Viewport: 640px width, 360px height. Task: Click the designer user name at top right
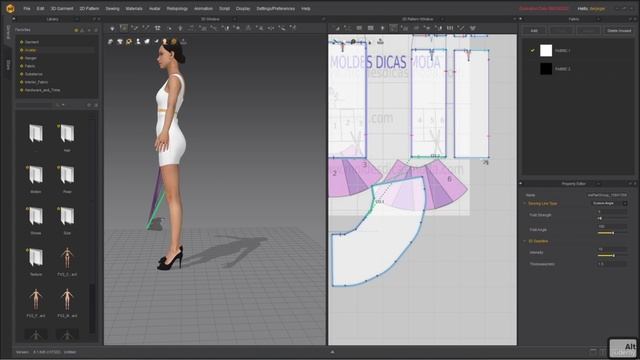[597, 9]
